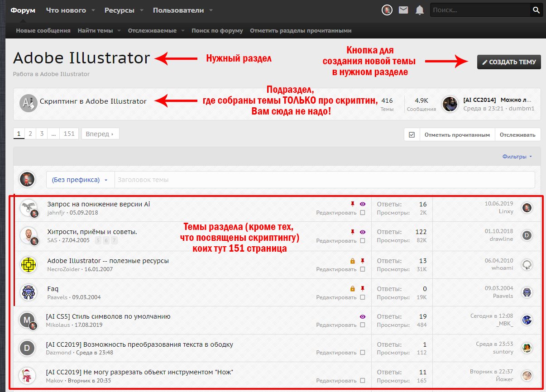Open the '…' page jump in pagination
The height and width of the screenshot is (392, 546).
(x=53, y=134)
